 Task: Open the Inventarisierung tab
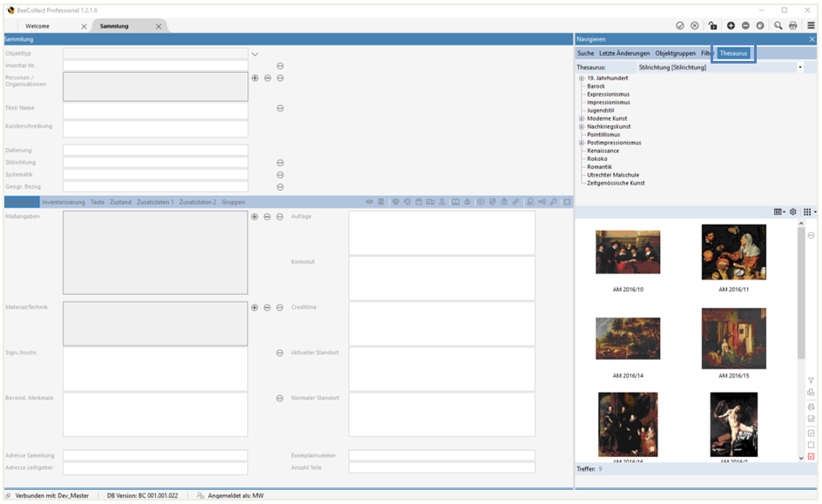coord(64,202)
